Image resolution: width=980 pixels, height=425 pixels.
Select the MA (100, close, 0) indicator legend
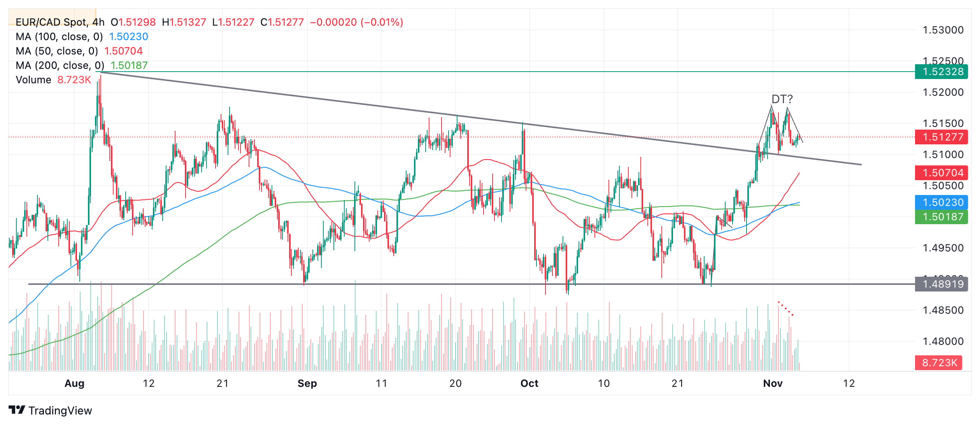click(82, 37)
